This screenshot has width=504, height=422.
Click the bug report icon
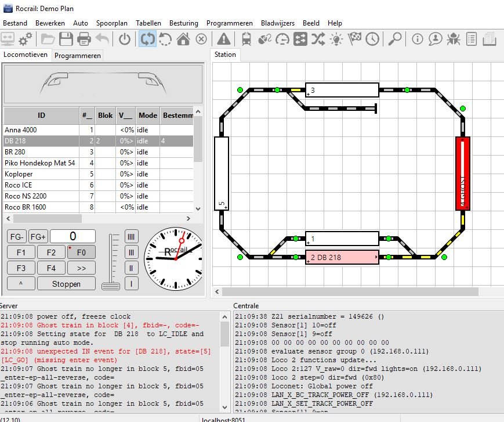pos(453,39)
